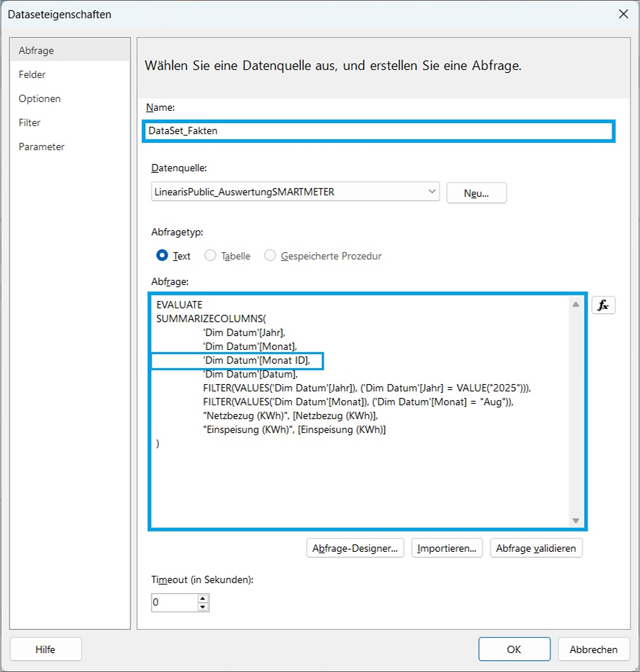Open the Felder page
Viewport: 640px width, 672px height.
[33, 74]
